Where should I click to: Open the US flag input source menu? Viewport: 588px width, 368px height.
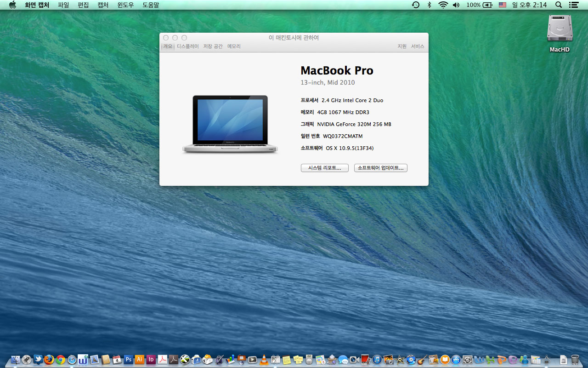502,5
